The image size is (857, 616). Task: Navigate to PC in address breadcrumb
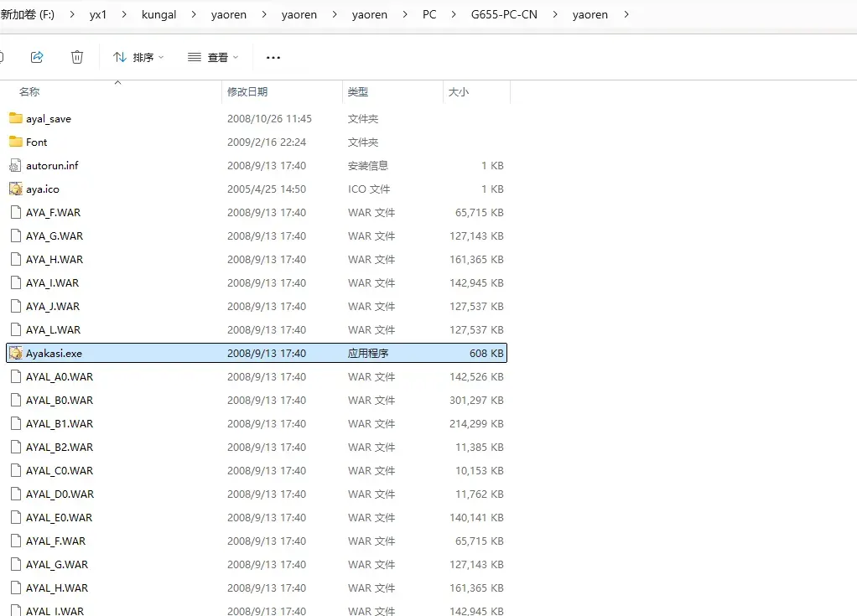[429, 15]
